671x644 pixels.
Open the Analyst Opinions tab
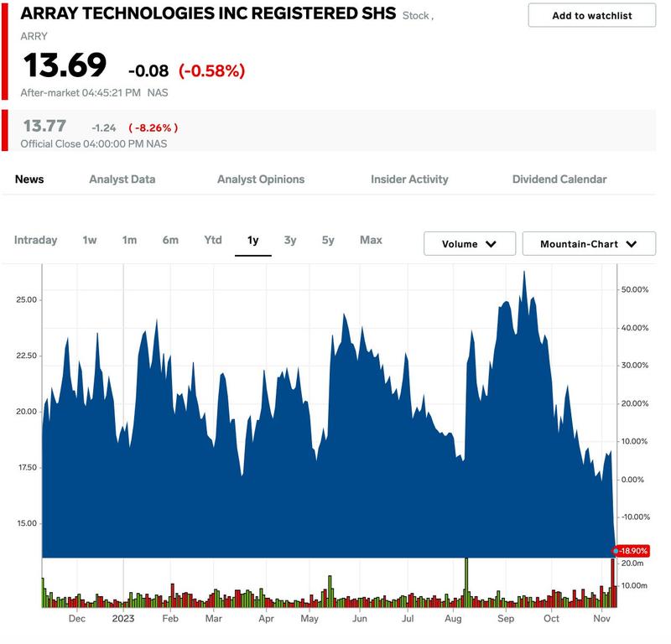pos(261,179)
